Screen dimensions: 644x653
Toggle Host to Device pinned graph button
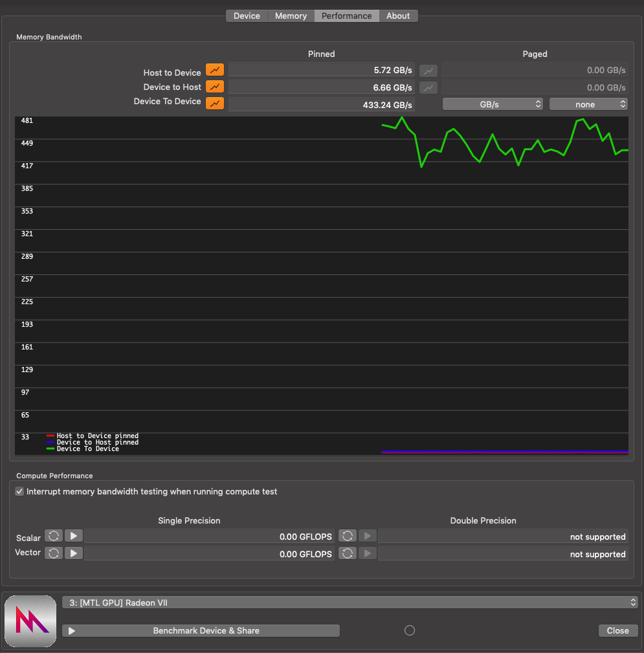[214, 70]
